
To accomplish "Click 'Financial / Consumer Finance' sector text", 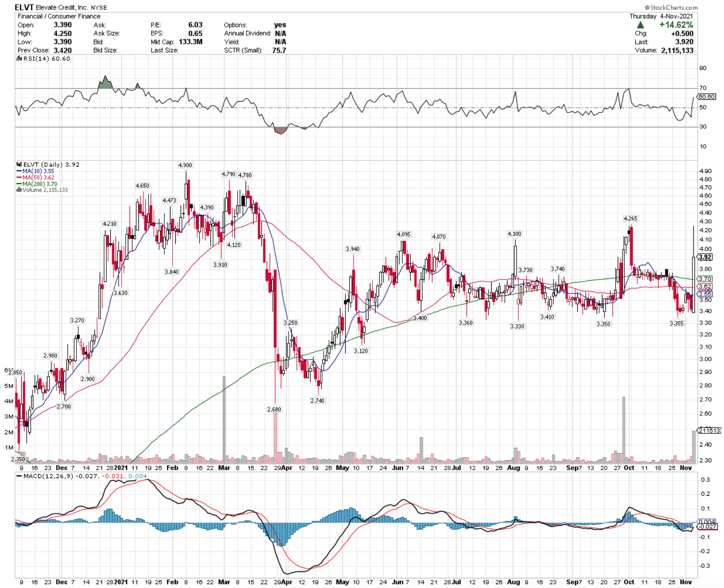I will click(x=59, y=16).
